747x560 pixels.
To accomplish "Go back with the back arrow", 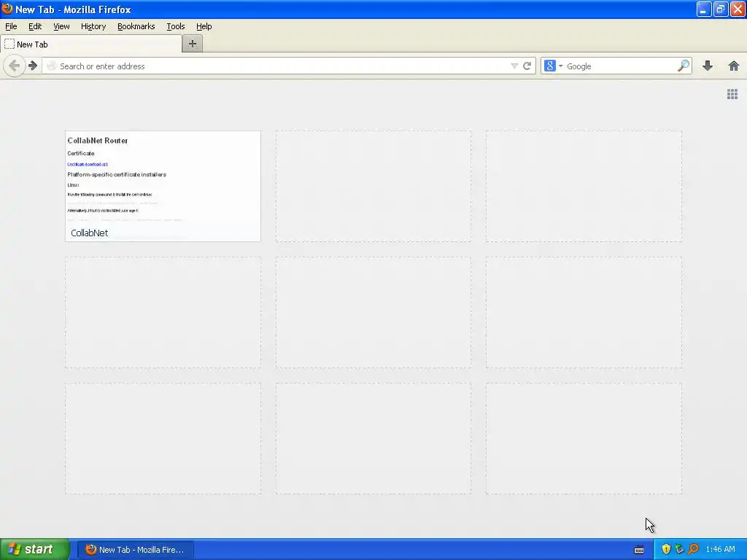I will [15, 66].
